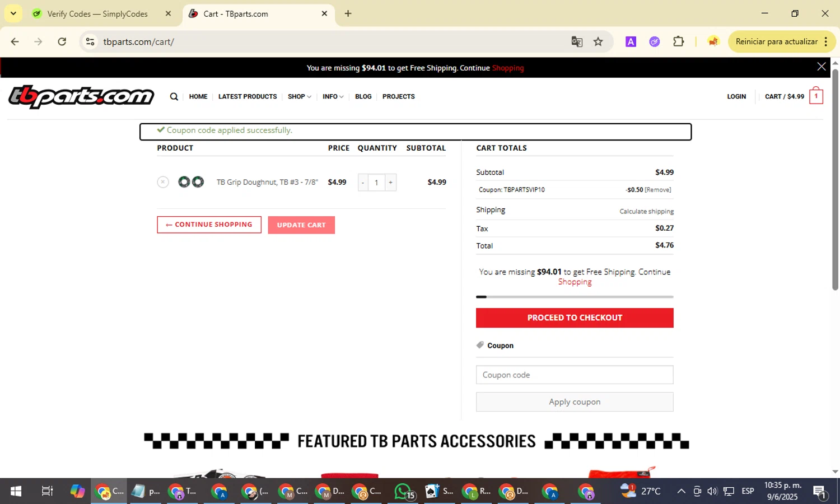Image resolution: width=840 pixels, height=504 pixels.
Task: Open a new browser tab
Action: pyautogui.click(x=348, y=13)
